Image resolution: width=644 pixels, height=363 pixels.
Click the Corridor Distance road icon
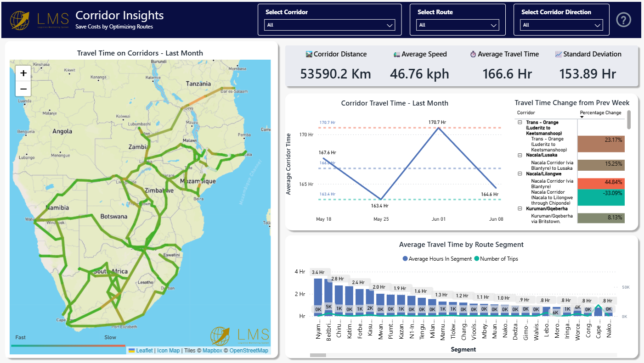point(309,54)
